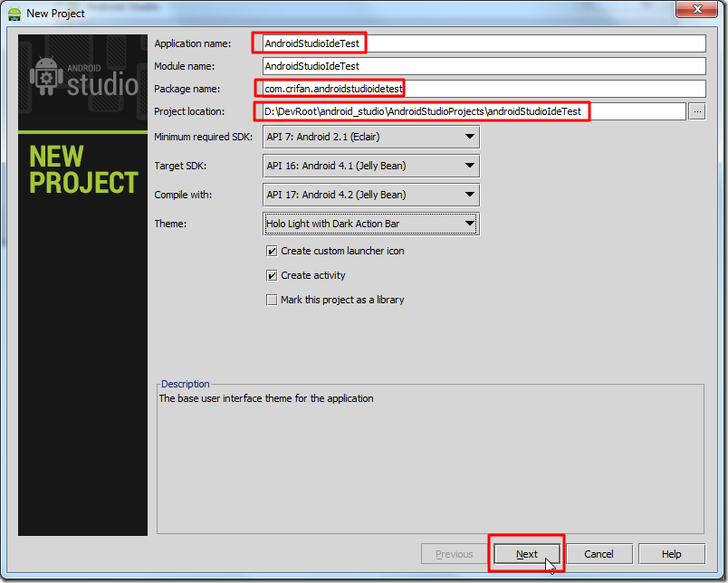Open the Theme dropdown
Screen dimensions: 728x583
pos(371,224)
